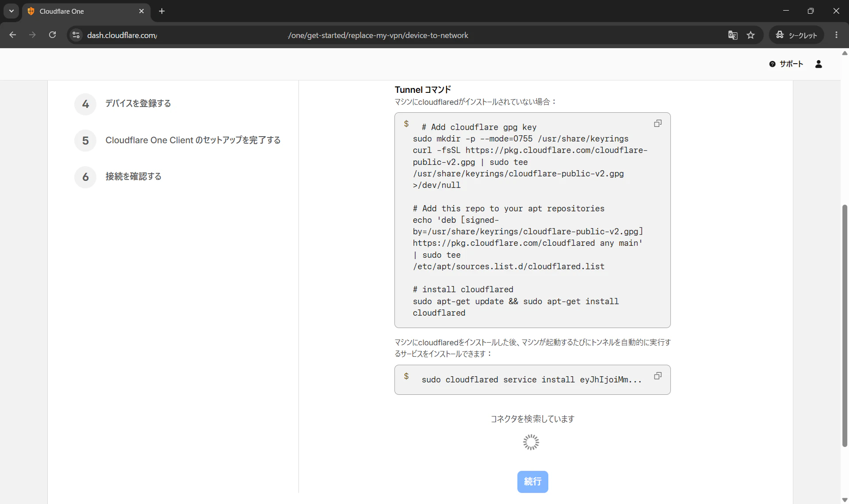This screenshot has width=849, height=504.
Task: Close the Cloudflare One tab
Action: pyautogui.click(x=141, y=11)
